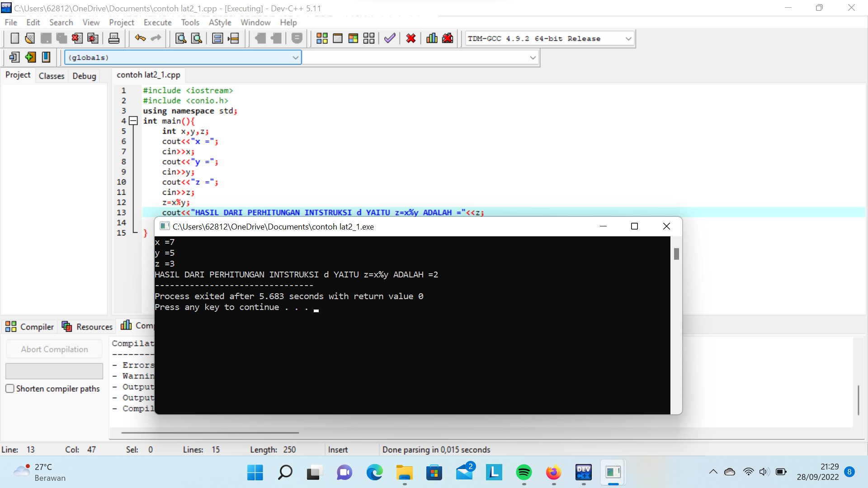The width and height of the screenshot is (868, 488).
Task: Open File Explorer from the taskbar
Action: pyautogui.click(x=405, y=473)
